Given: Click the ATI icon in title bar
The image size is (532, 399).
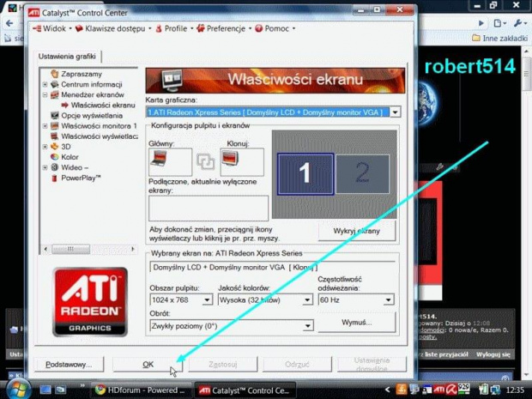Looking at the screenshot, I should pos(33,13).
